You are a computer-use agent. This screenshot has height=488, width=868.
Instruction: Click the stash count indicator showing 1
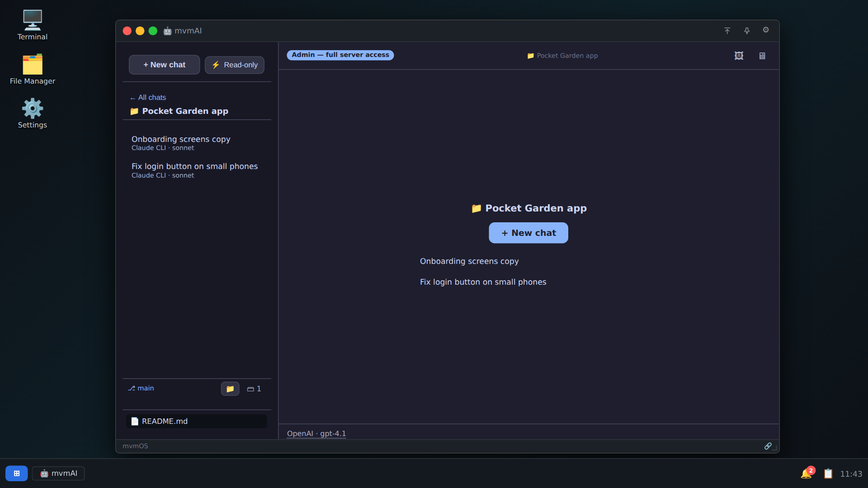coord(254,389)
